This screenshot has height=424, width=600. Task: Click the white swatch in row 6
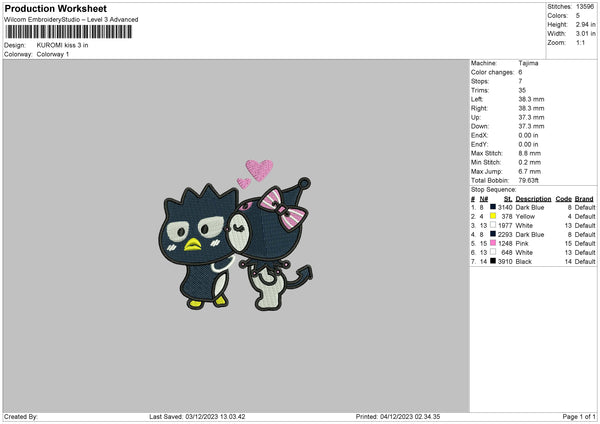pyautogui.click(x=493, y=252)
